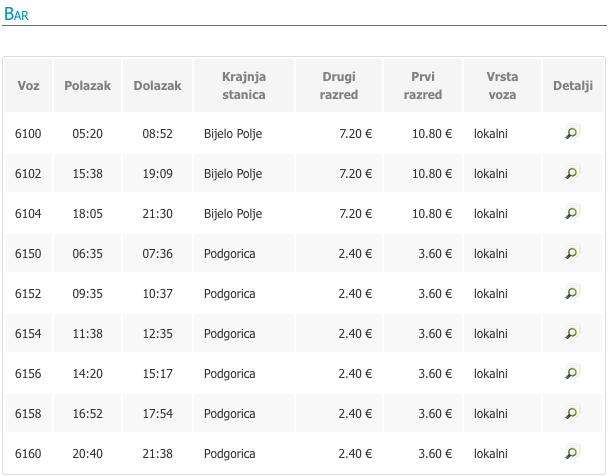Open details for train 6158
The width and height of the screenshot is (608, 476).
[x=572, y=412]
